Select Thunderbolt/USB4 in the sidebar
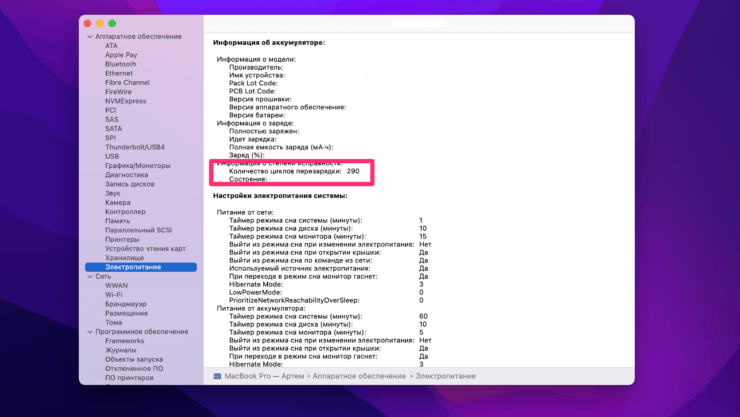This screenshot has height=417, width=740. tap(137, 146)
